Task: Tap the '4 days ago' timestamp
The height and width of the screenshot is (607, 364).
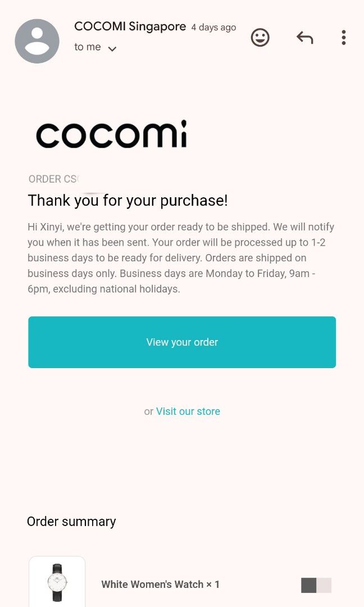Action: [x=213, y=28]
